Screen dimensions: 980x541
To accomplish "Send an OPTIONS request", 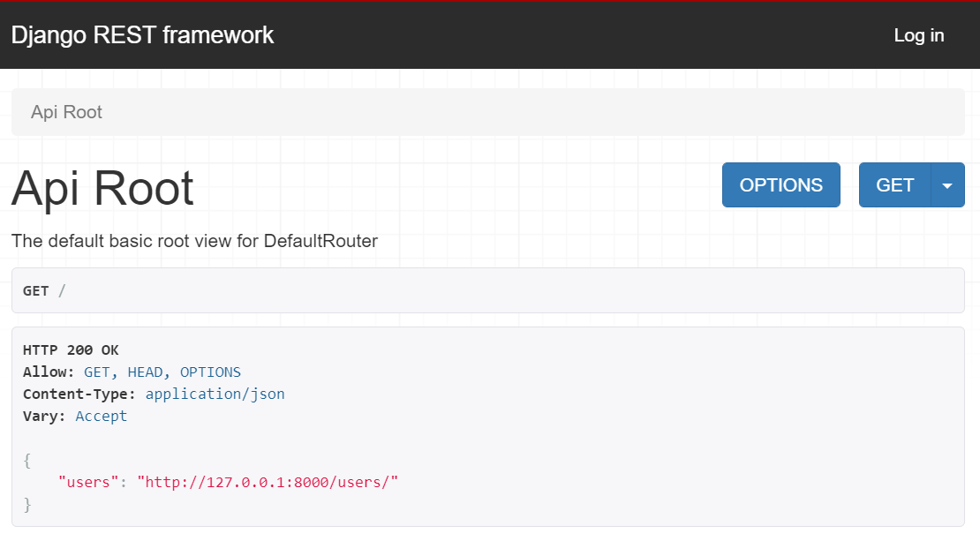I will 780,185.
